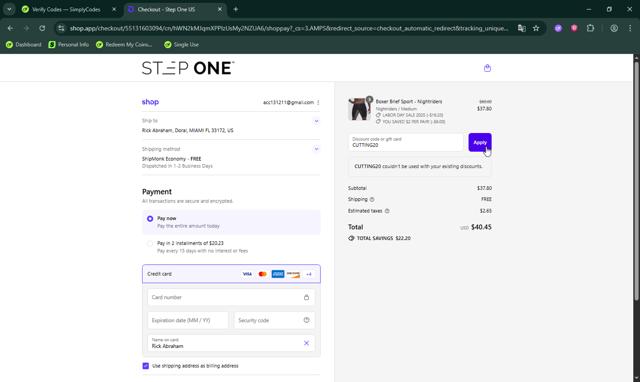640x382 pixels.
Task: Open the Chrome three-dot menu
Action: (630, 28)
